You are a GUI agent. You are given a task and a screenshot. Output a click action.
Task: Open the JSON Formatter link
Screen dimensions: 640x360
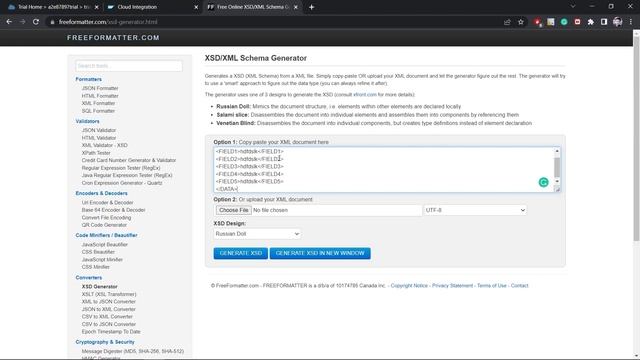100,88
